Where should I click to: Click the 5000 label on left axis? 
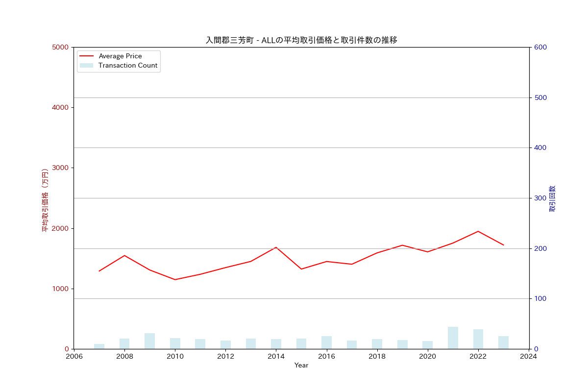tap(60, 47)
